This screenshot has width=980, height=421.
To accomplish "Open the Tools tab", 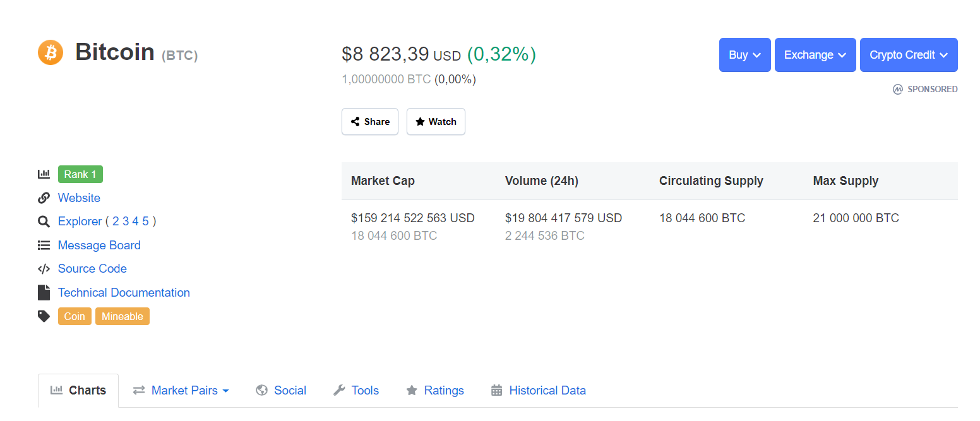I will coord(356,391).
